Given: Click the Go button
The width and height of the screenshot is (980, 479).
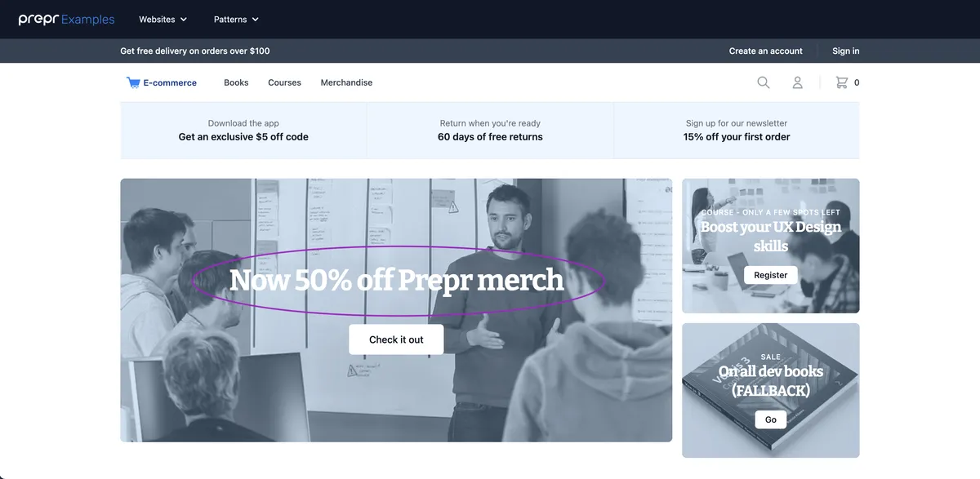Looking at the screenshot, I should click(x=771, y=419).
